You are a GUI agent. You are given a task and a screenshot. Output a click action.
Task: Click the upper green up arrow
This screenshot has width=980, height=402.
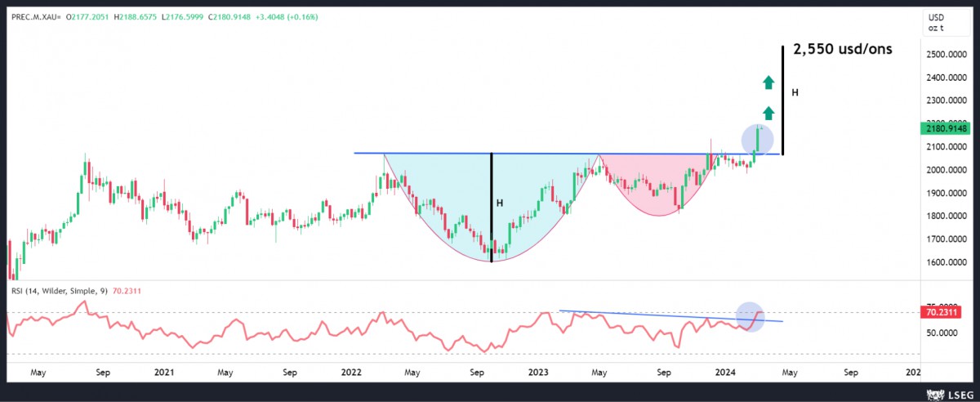click(x=768, y=82)
